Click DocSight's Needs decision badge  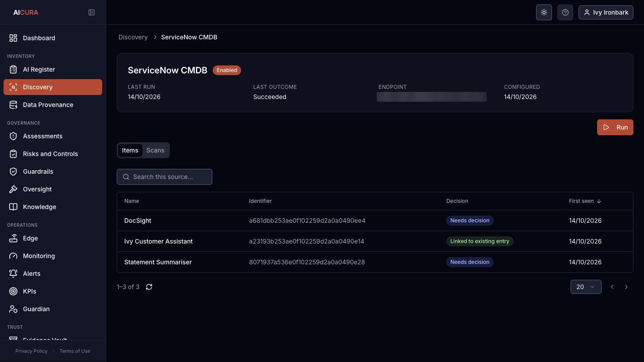[x=470, y=221]
